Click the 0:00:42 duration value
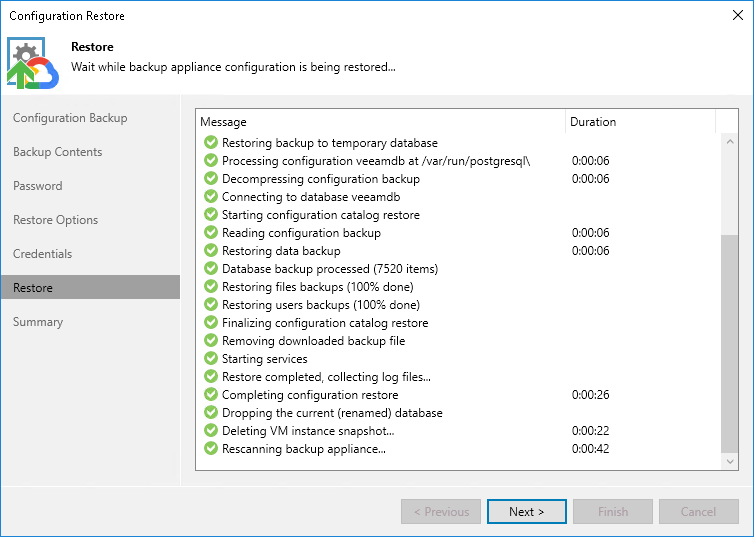The width and height of the screenshot is (754, 537). click(x=591, y=449)
